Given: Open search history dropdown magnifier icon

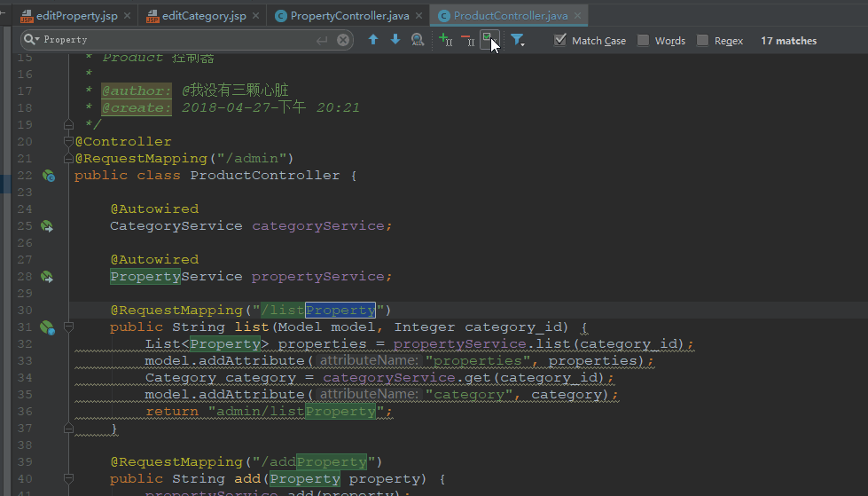Looking at the screenshot, I should tap(31, 40).
